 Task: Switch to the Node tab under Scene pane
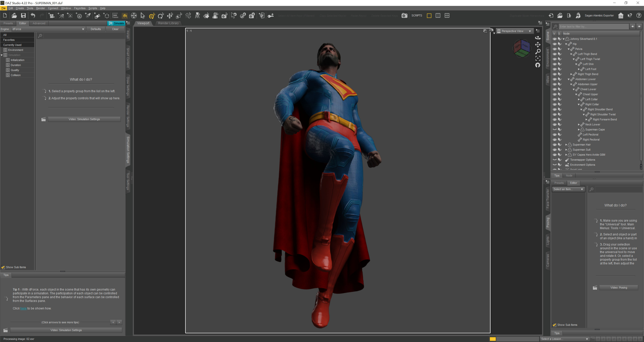pos(569,176)
